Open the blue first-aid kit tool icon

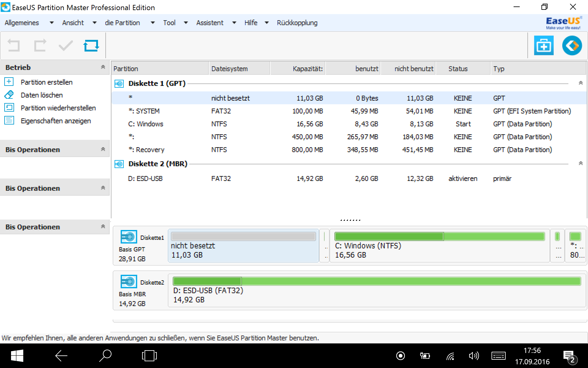(544, 45)
